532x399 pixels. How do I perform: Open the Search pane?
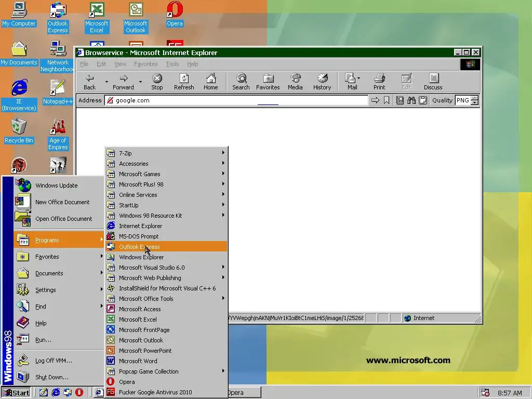pos(241,82)
